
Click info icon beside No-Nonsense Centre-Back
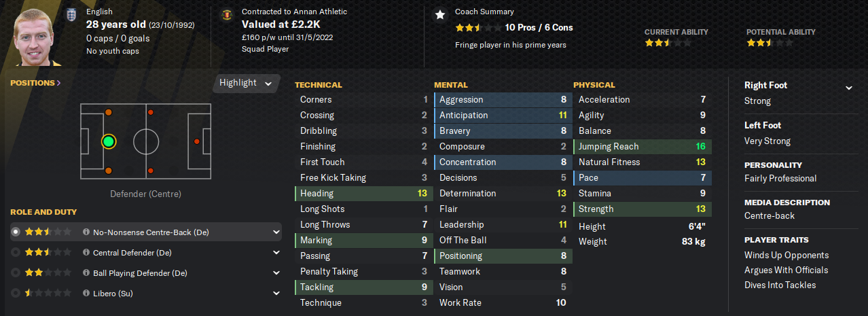(86, 232)
